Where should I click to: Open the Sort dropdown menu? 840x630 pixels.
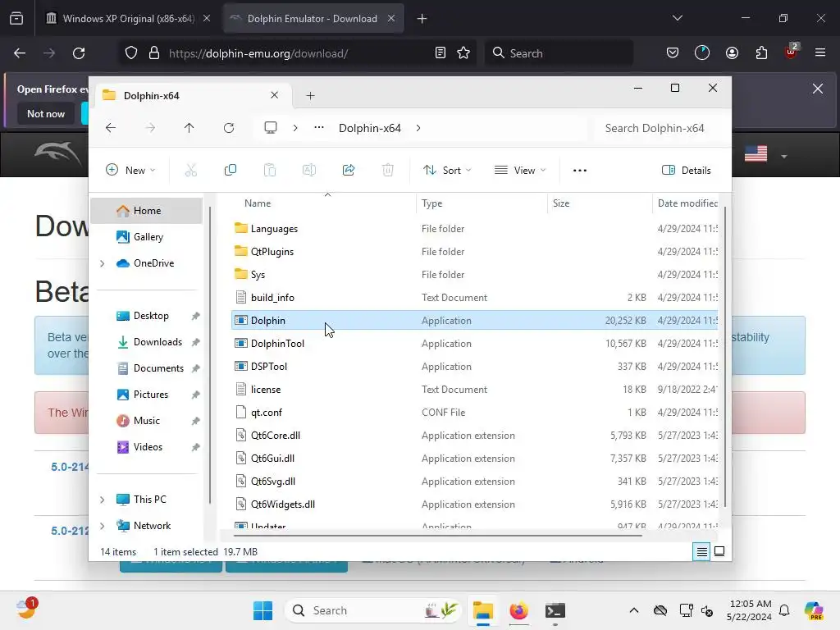[447, 171]
